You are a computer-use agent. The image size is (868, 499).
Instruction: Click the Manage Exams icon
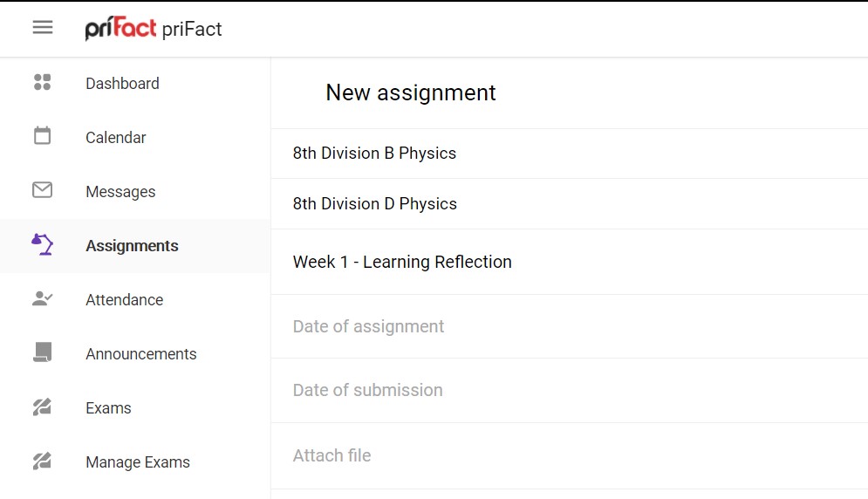(x=42, y=461)
